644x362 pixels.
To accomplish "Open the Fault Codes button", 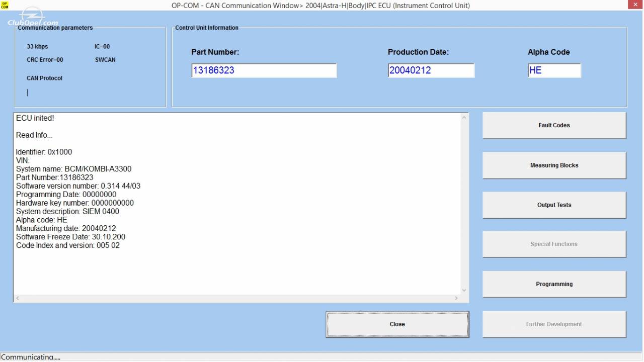I will click(x=554, y=125).
